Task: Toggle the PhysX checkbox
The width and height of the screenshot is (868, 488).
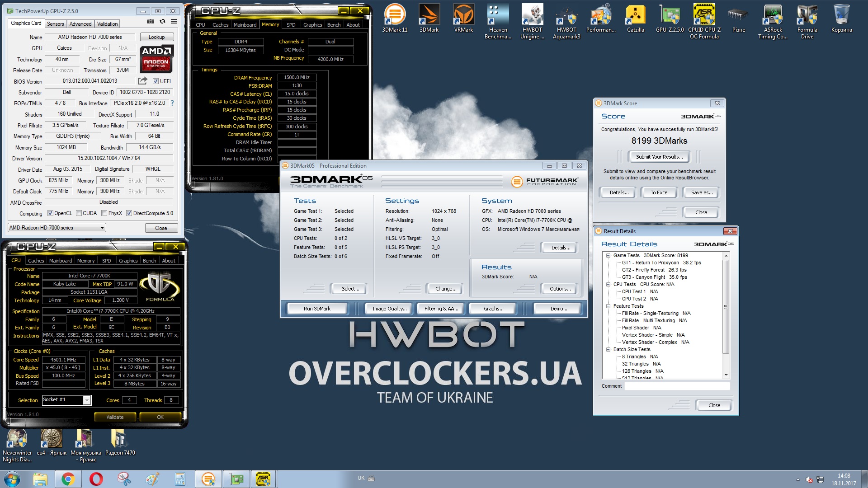Action: tap(104, 213)
